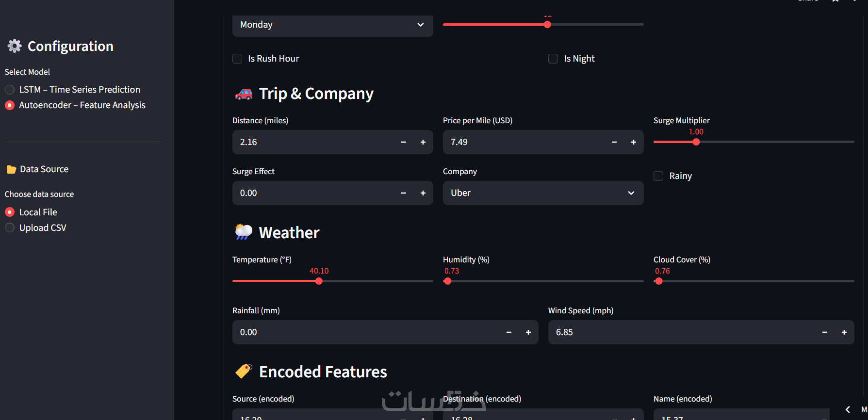
Task: Check the Is Night option
Action: coord(553,59)
